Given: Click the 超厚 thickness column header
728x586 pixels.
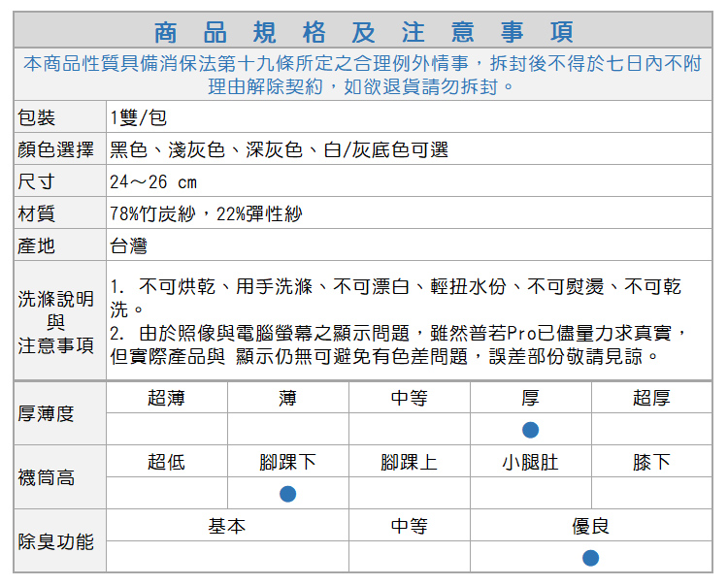Looking at the screenshot, I should [650, 398].
